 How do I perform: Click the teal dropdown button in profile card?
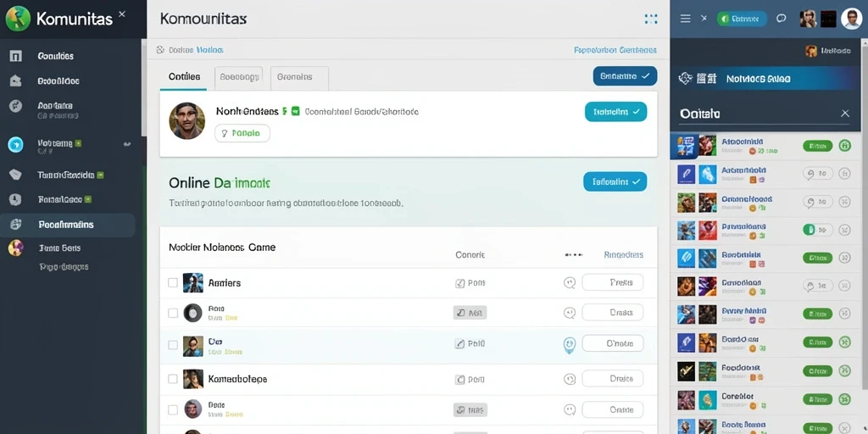[x=616, y=112]
